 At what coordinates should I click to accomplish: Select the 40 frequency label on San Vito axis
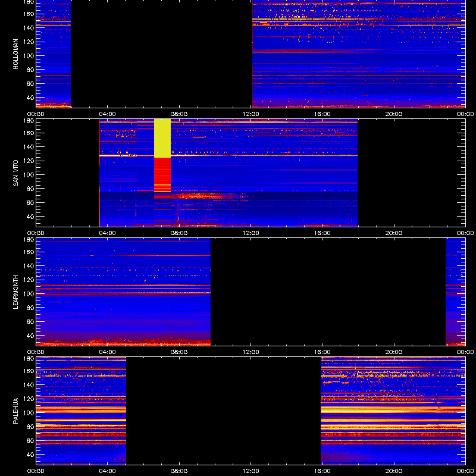click(x=30, y=217)
